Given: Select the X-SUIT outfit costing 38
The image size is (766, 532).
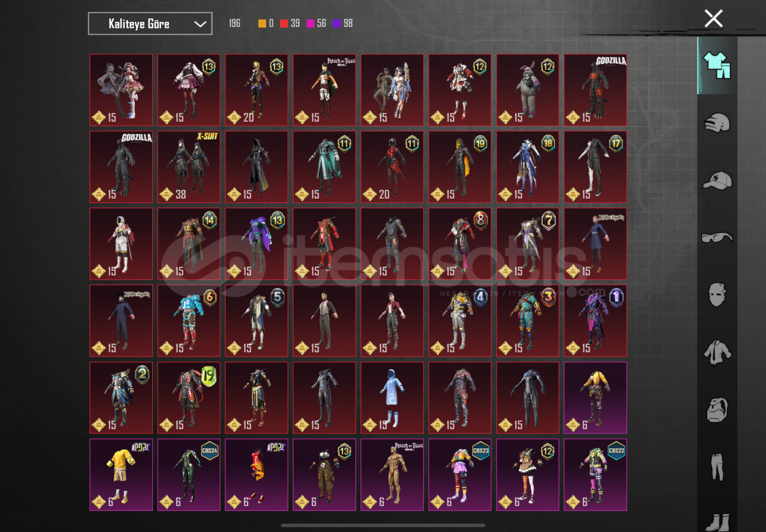Looking at the screenshot, I should click(x=189, y=167).
